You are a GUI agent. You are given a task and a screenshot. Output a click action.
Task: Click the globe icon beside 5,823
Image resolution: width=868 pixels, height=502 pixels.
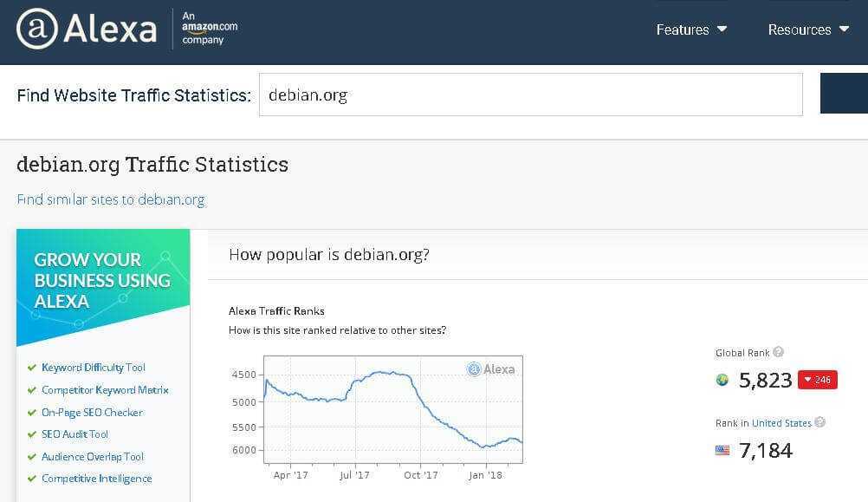pos(722,380)
